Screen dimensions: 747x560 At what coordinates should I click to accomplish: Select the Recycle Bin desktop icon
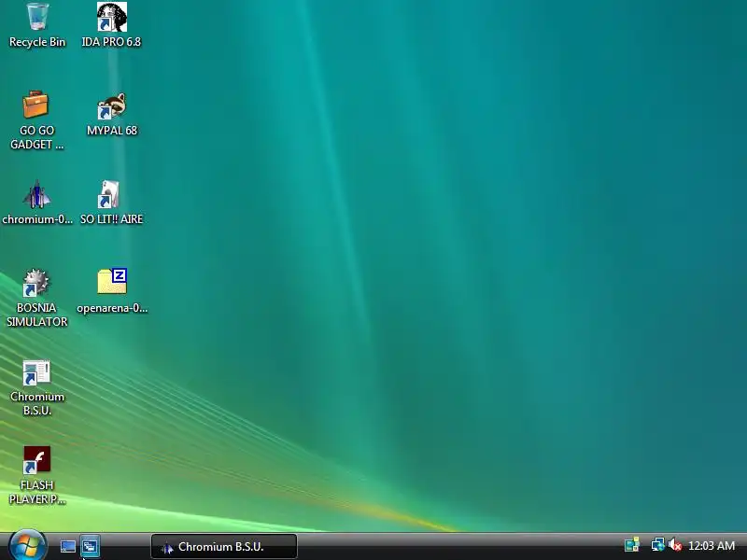pyautogui.click(x=37, y=25)
